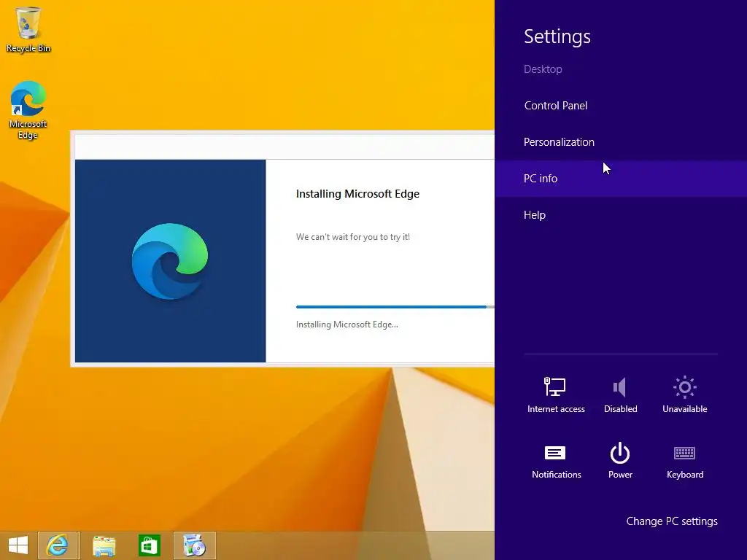Viewport: 747px width, 560px height.
Task: Select Personalization in Settings charm
Action: tap(621, 142)
